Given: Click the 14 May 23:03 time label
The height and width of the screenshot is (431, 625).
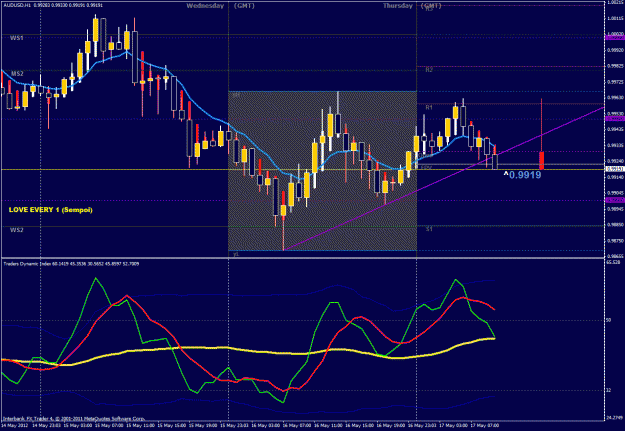Looking at the screenshot, I should (45, 425).
